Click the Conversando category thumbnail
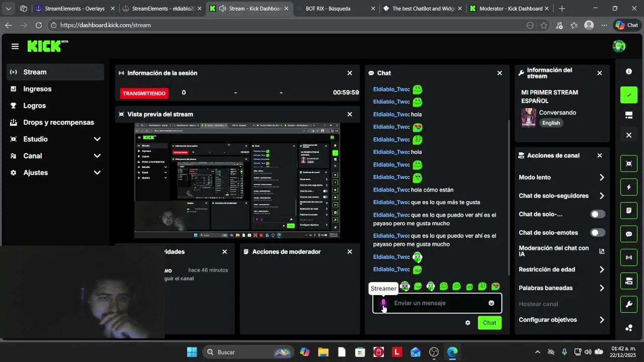The height and width of the screenshot is (362, 644). [x=528, y=117]
